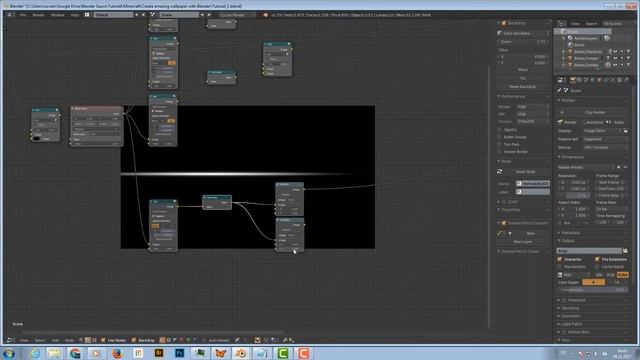Open the Chunksize dropdown

tap(532, 121)
